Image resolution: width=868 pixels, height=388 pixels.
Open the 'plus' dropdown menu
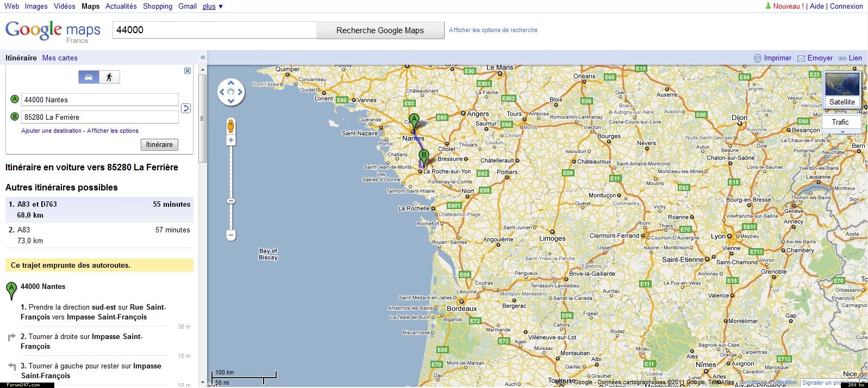coord(213,7)
